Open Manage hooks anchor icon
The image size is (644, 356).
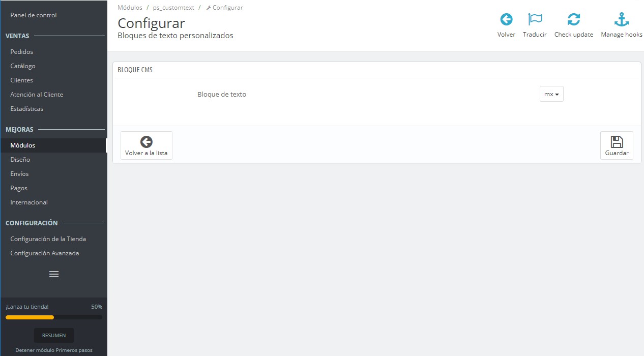pyautogui.click(x=622, y=19)
